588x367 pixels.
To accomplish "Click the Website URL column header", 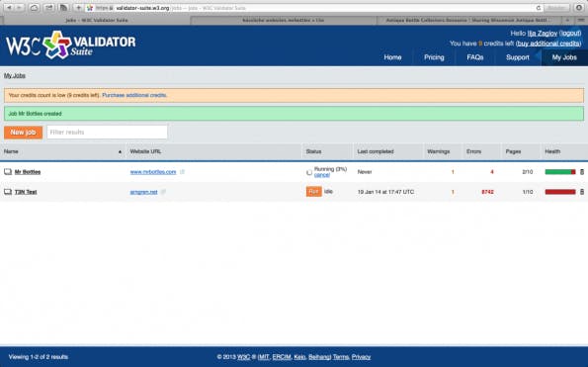I will (x=145, y=151).
